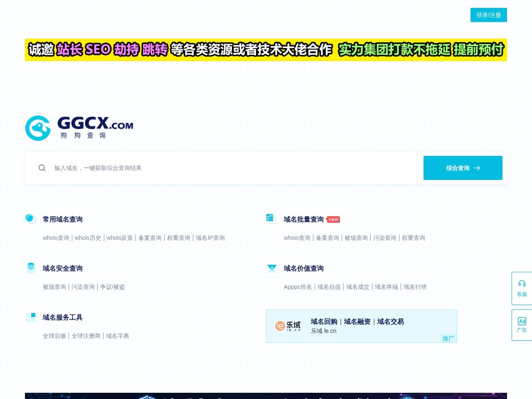Click the 备案查询 link

[x=150, y=238]
